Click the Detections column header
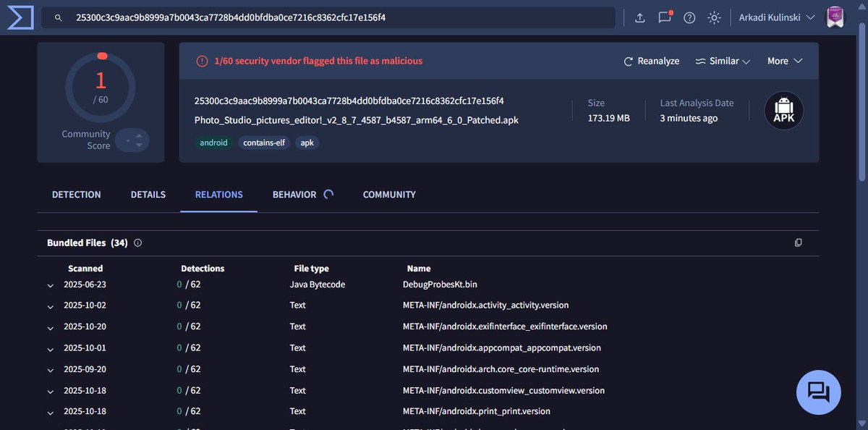868x430 pixels. (x=203, y=269)
